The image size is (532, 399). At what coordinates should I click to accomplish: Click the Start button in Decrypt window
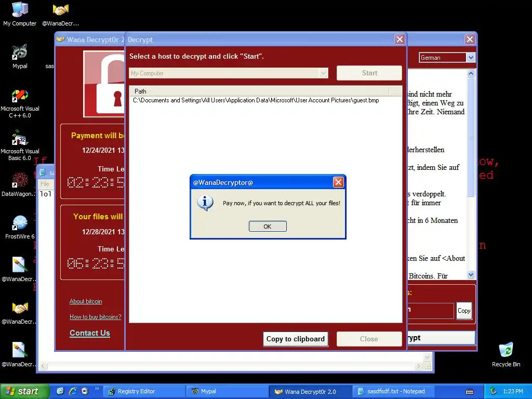(x=369, y=73)
